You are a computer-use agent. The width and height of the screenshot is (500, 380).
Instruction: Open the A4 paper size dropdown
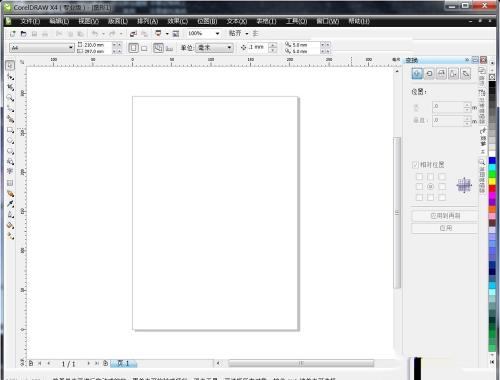click(x=70, y=48)
